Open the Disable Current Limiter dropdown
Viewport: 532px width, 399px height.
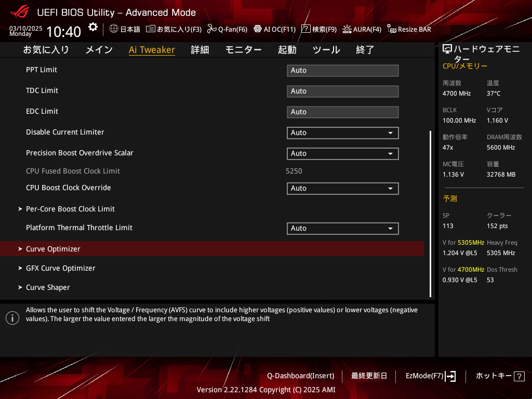coord(343,132)
